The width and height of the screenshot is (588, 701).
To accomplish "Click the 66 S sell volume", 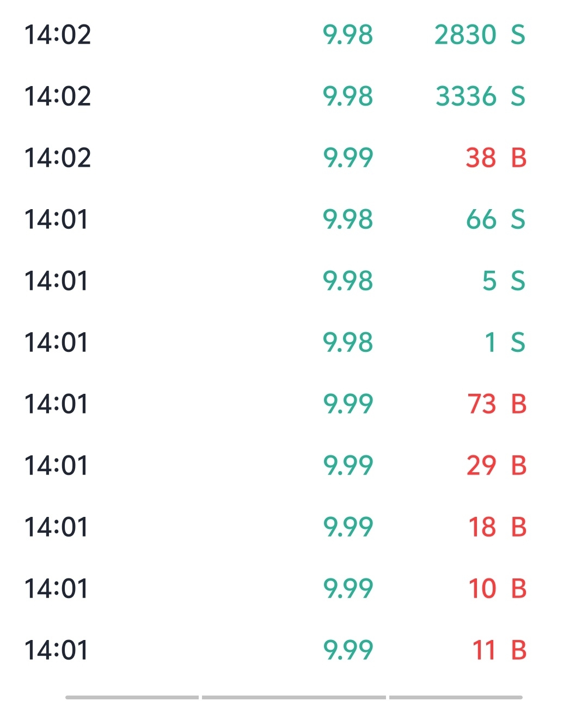I will pyautogui.click(x=481, y=220).
